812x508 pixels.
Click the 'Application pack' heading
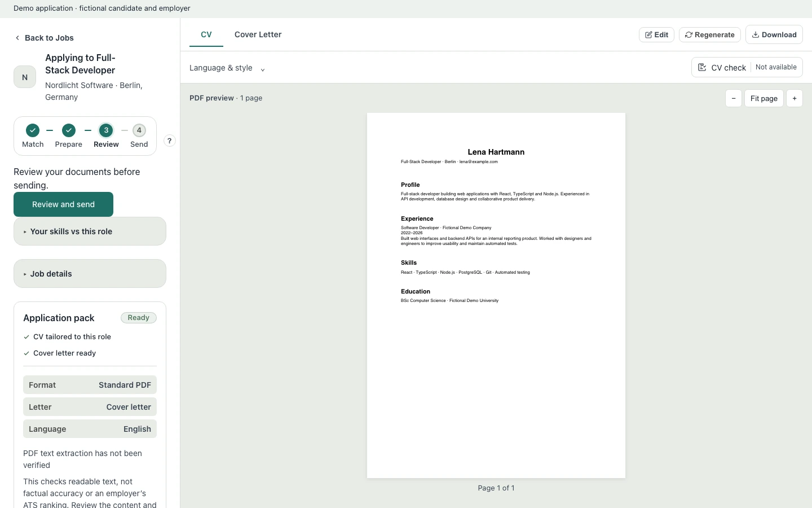coord(59,318)
